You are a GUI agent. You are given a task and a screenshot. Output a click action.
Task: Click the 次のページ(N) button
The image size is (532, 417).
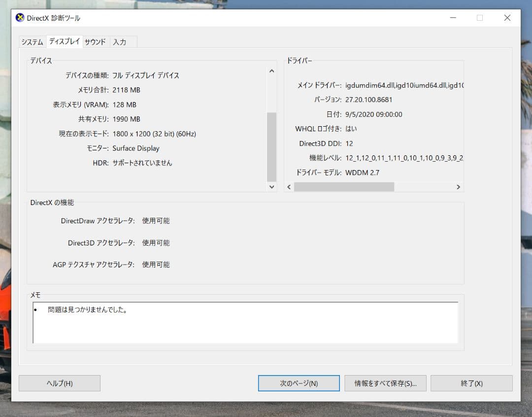click(299, 383)
